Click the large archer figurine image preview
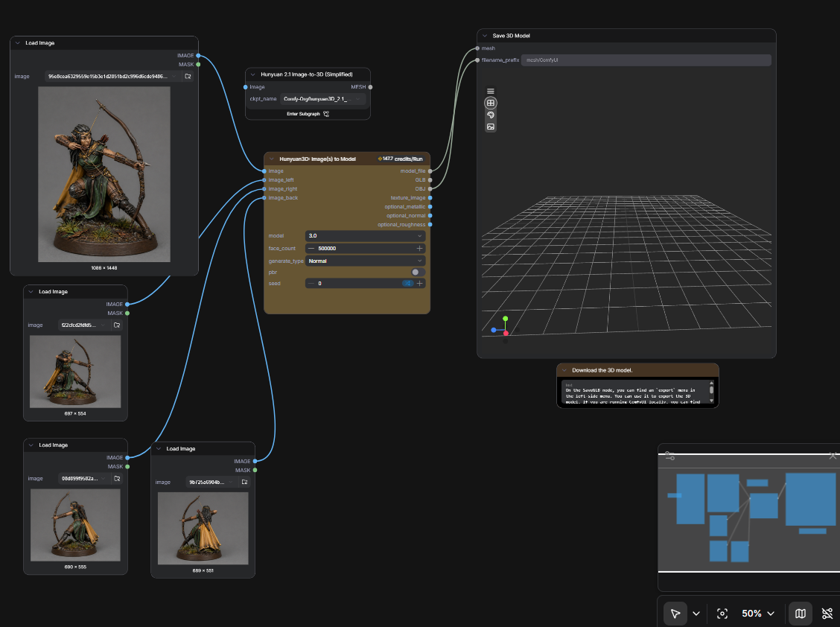This screenshot has height=627, width=840. pyautogui.click(x=104, y=174)
